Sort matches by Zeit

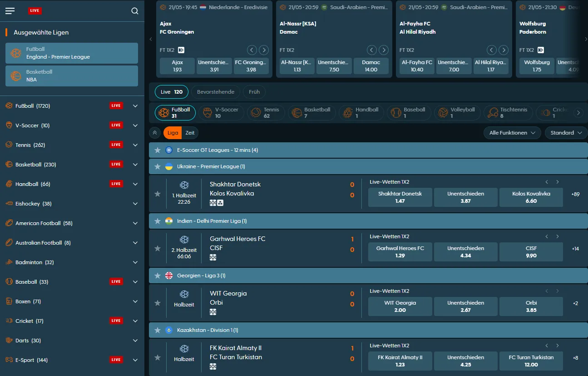tap(190, 133)
